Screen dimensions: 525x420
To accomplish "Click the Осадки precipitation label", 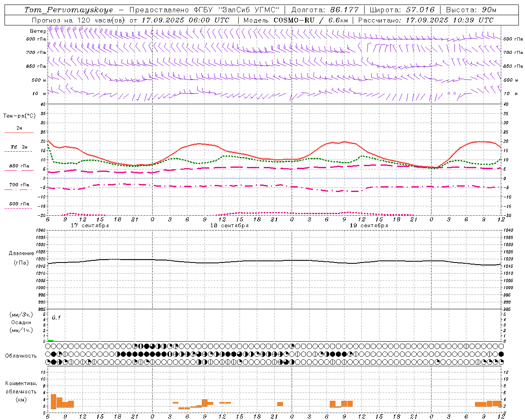I will pos(21,322).
